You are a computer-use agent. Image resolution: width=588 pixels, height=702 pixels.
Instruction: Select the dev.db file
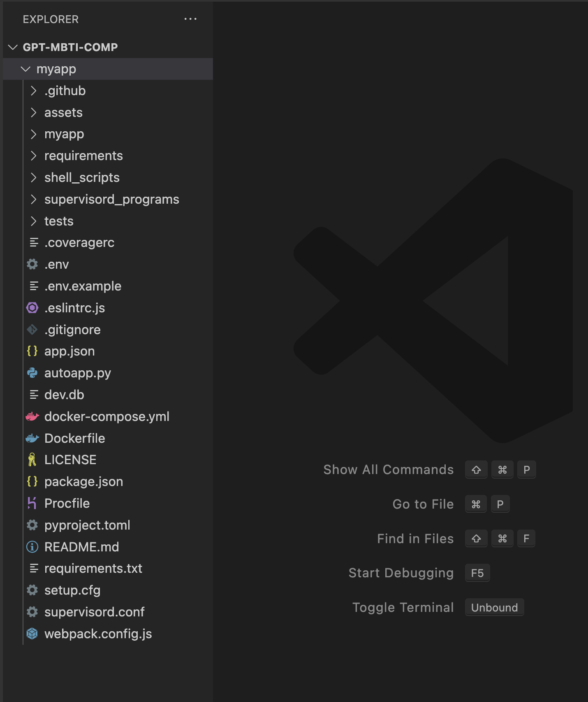pyautogui.click(x=108, y=395)
